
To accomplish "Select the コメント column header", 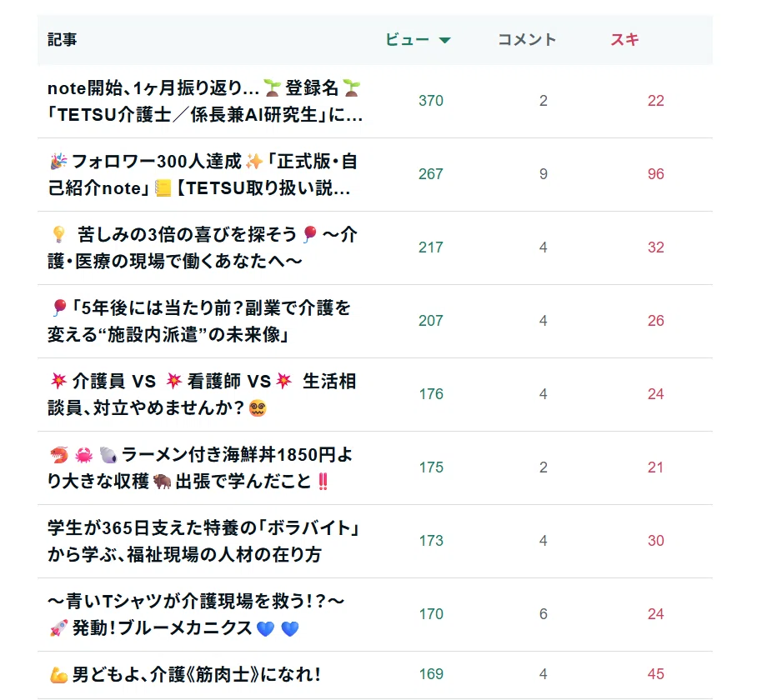I will [x=527, y=39].
